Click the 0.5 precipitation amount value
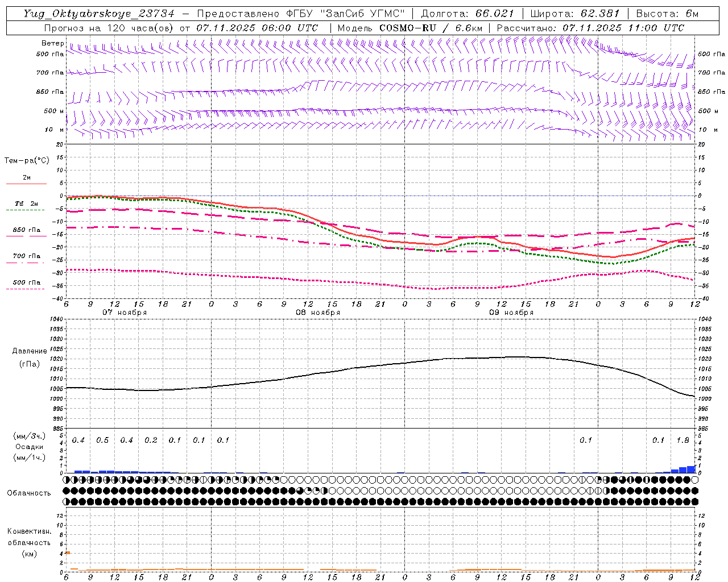Image resolution: width=728 pixels, height=582 pixels. (102, 440)
